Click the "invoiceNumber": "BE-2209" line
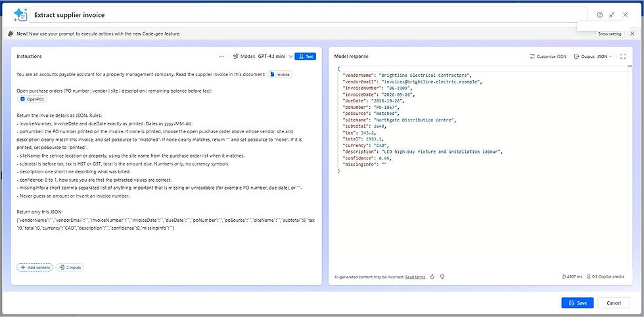The image size is (644, 317). click(377, 88)
